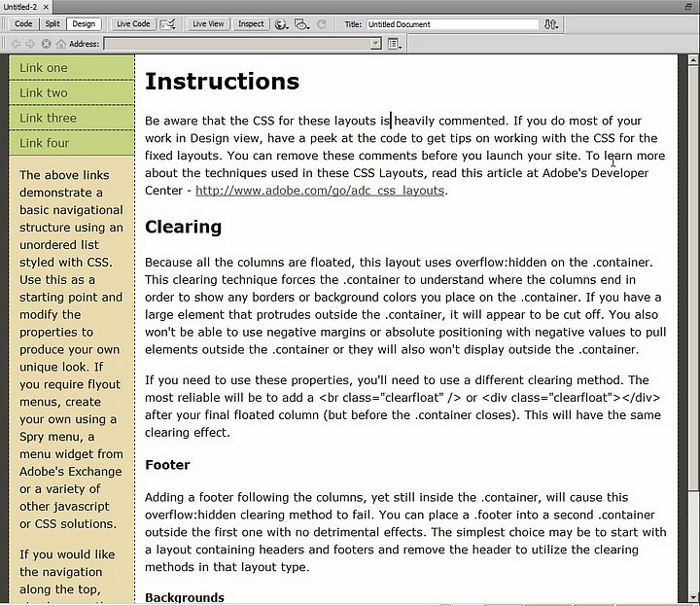Viewport: 700px width, 606px height.
Task: Click the refresh design view icon
Action: coord(322,24)
